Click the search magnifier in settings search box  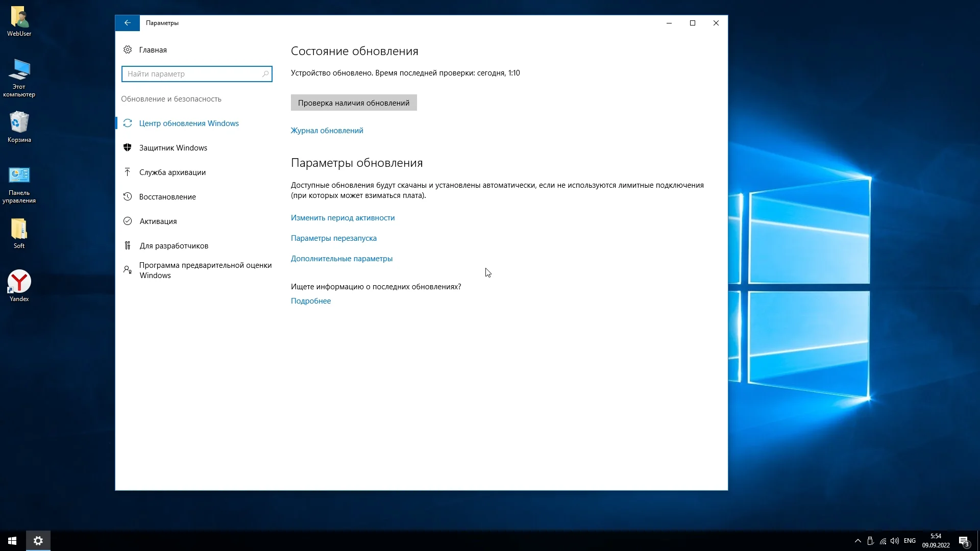tap(265, 74)
